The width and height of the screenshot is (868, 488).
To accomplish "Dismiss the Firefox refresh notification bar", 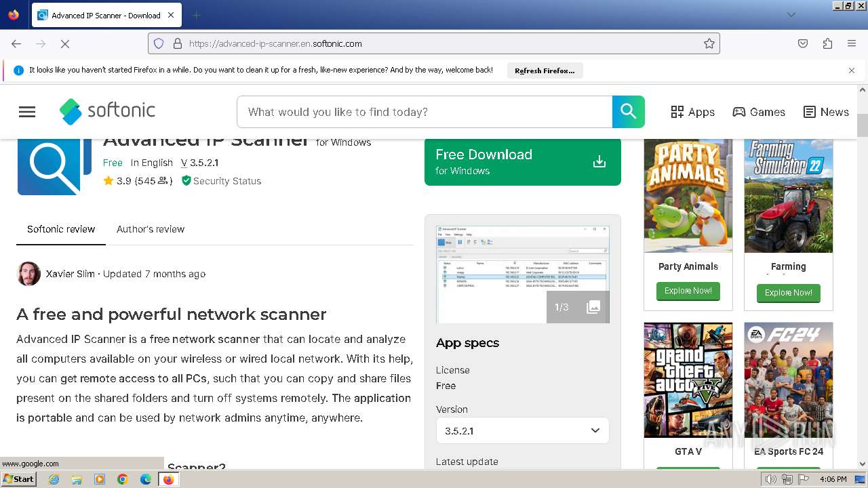I will (852, 70).
